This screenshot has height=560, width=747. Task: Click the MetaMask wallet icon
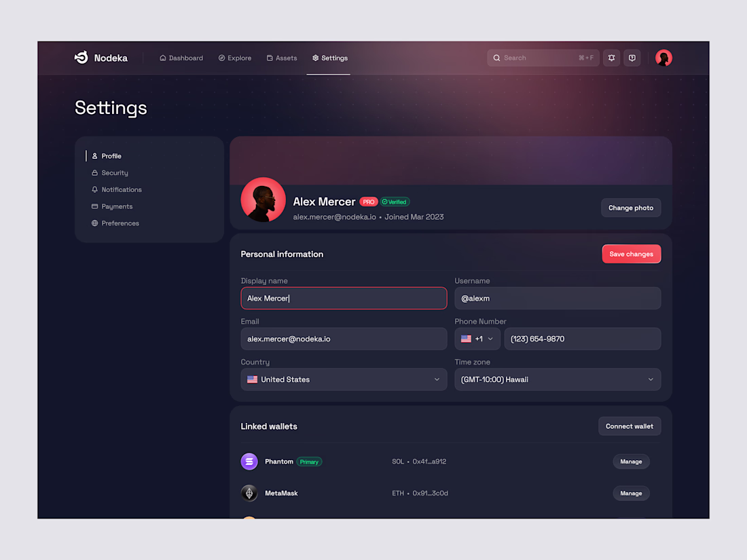pyautogui.click(x=249, y=493)
